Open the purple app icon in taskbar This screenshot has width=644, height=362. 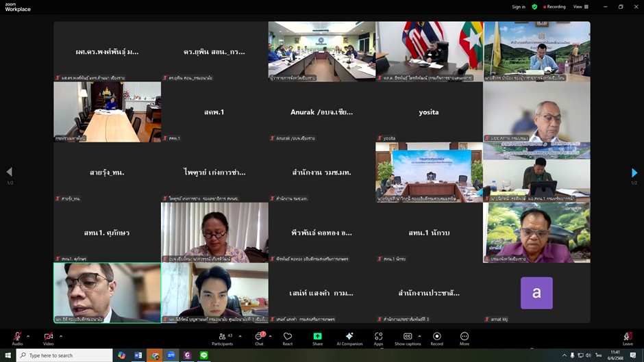187,355
